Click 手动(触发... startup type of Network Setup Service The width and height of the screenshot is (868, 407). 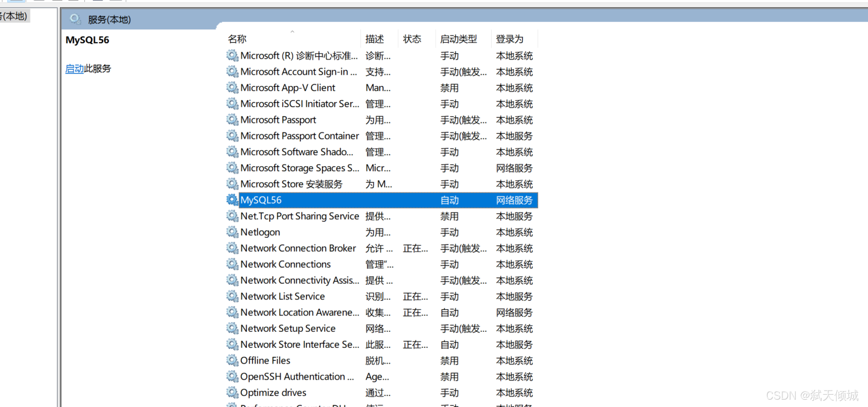[464, 329]
